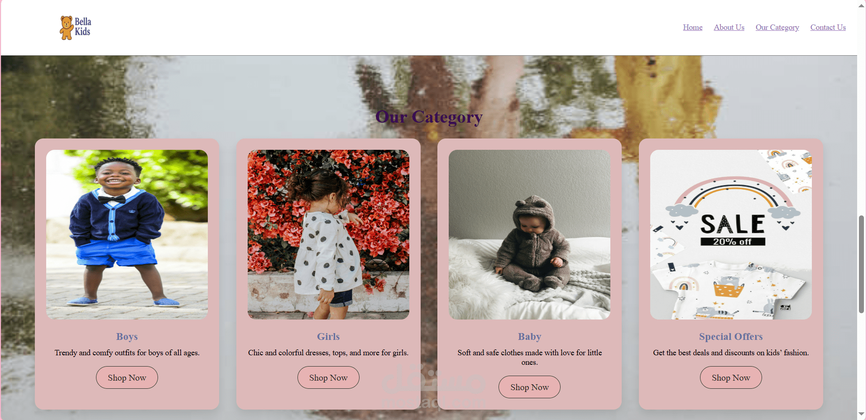
Task: Open the girl with red flowers photo
Action: click(328, 234)
